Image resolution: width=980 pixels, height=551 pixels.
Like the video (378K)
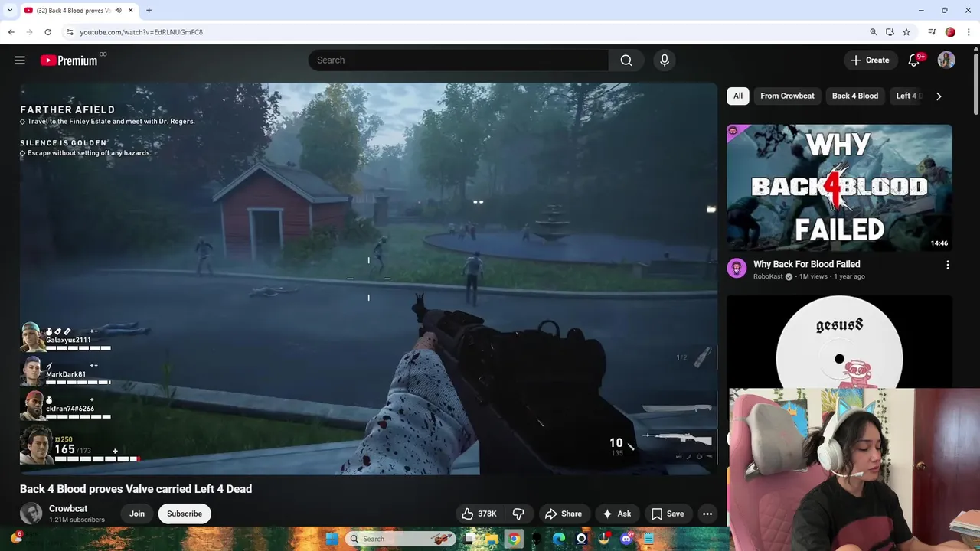tap(479, 514)
